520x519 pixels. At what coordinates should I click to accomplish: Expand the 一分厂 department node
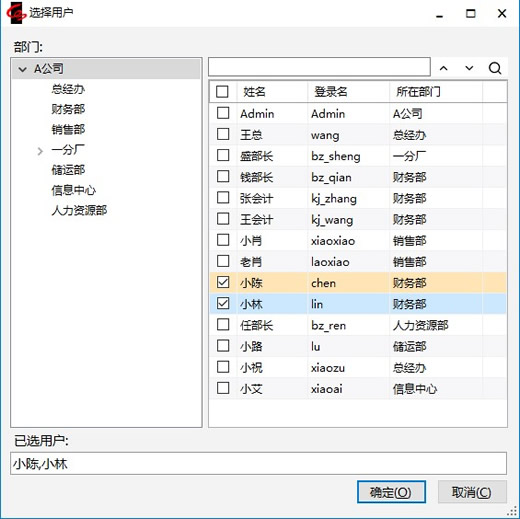coord(40,151)
